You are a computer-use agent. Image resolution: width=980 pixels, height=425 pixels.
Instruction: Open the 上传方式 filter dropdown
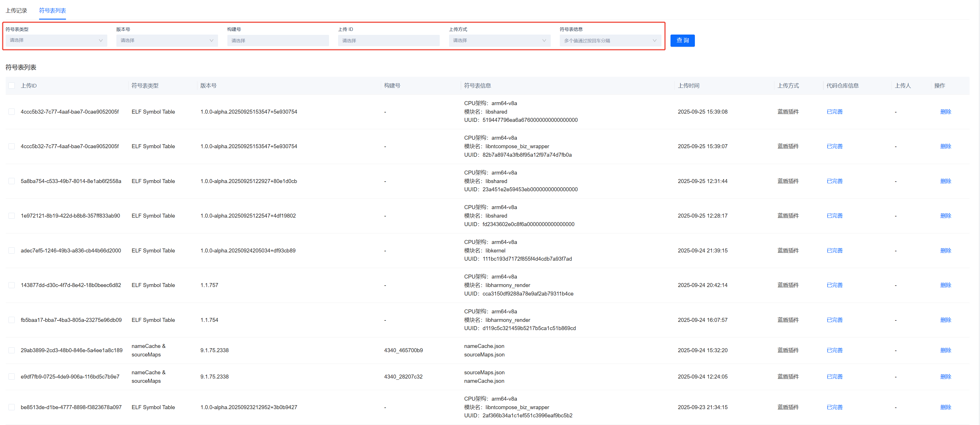499,40
